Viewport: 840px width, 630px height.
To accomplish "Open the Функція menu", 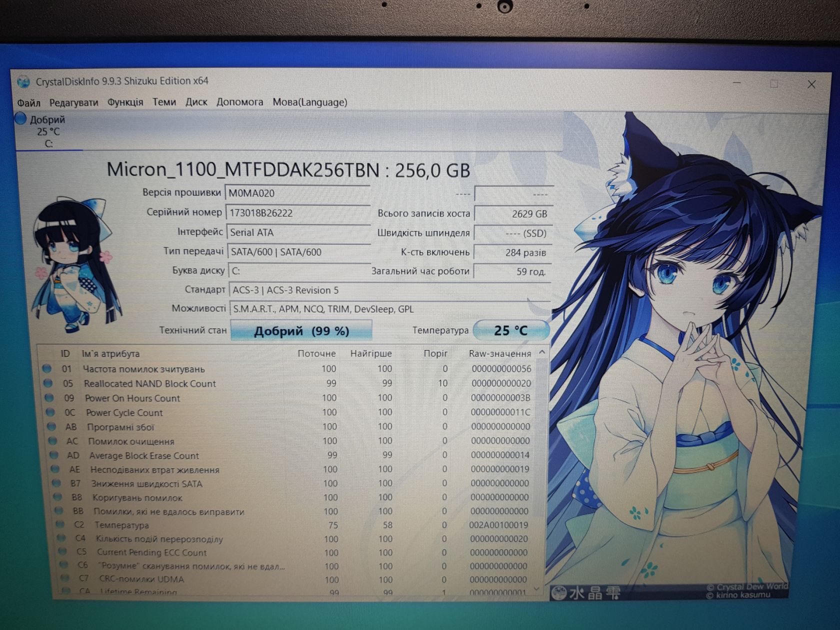I will click(125, 102).
